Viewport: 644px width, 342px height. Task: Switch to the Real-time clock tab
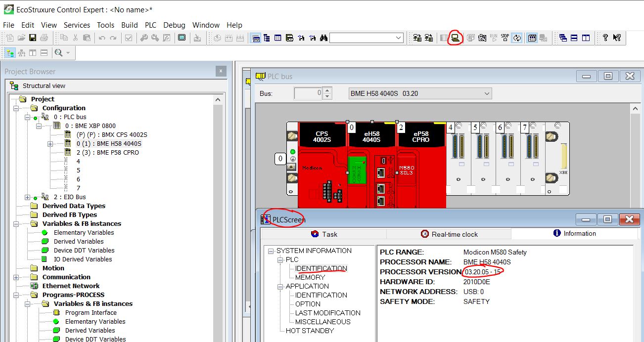tap(449, 234)
